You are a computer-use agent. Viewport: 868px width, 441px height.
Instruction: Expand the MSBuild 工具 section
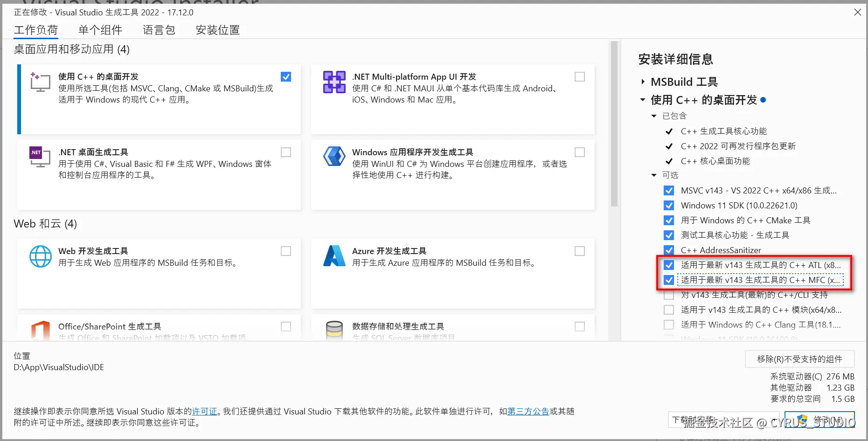click(x=643, y=82)
